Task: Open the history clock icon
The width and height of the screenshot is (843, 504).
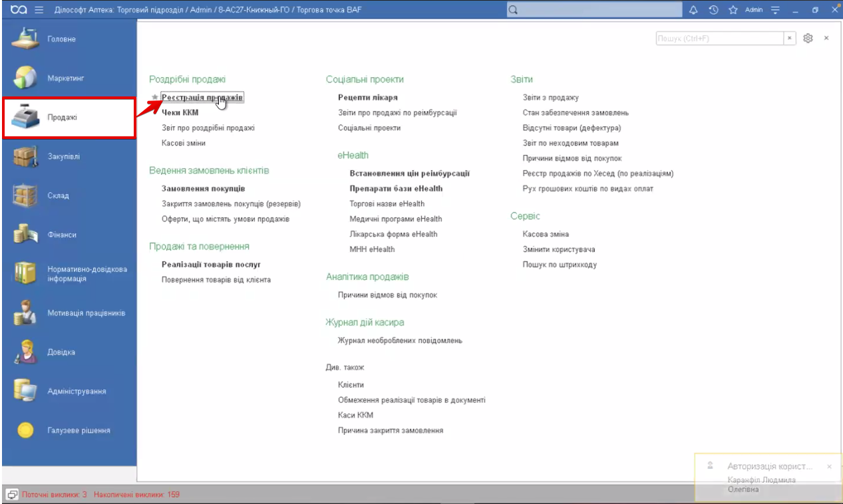Action: tap(713, 10)
